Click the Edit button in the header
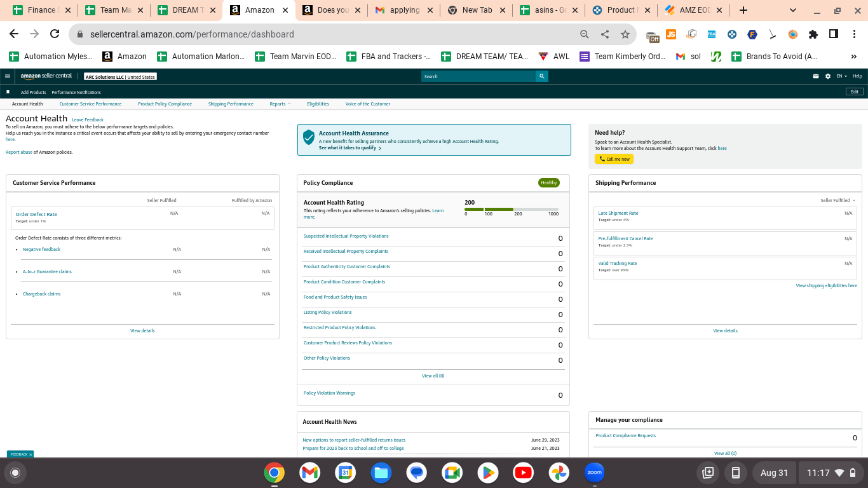Image resolution: width=868 pixels, height=488 pixels. click(x=855, y=91)
